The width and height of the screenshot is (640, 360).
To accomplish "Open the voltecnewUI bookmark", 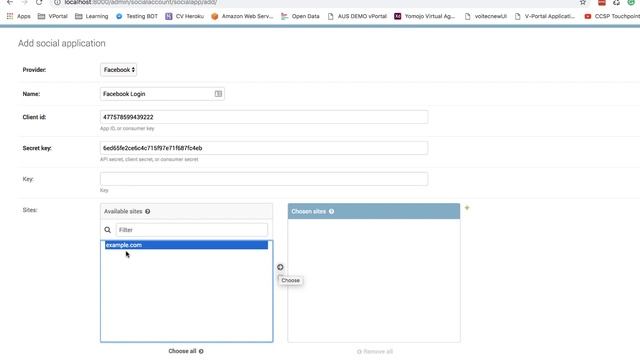I will 486,16.
